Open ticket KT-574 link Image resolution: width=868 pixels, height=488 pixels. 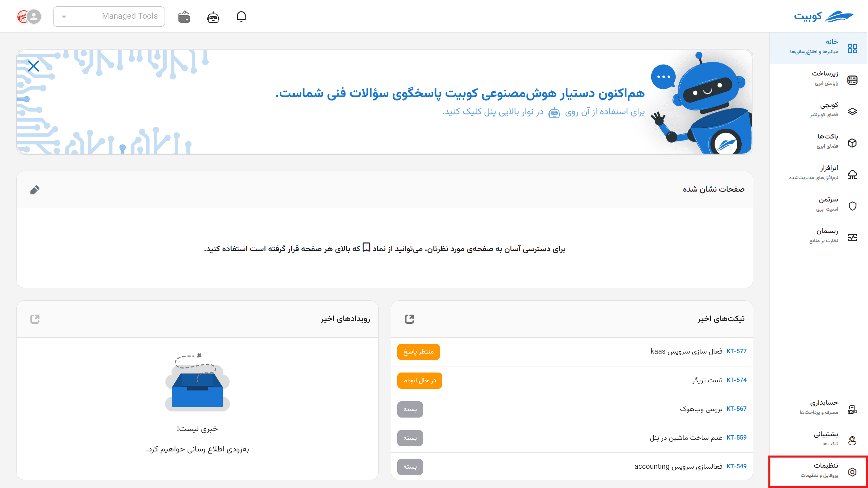(x=736, y=380)
